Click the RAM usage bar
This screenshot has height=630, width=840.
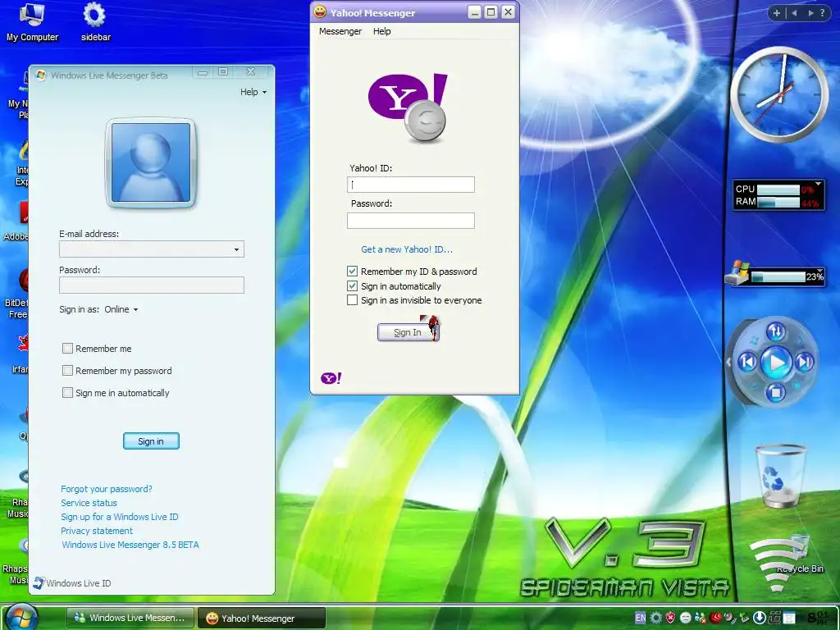(778, 202)
